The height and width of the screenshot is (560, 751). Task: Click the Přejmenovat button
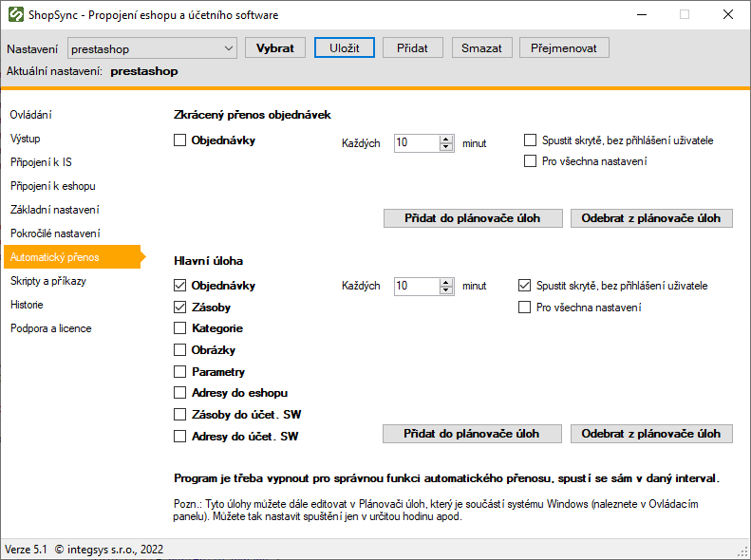(563, 48)
